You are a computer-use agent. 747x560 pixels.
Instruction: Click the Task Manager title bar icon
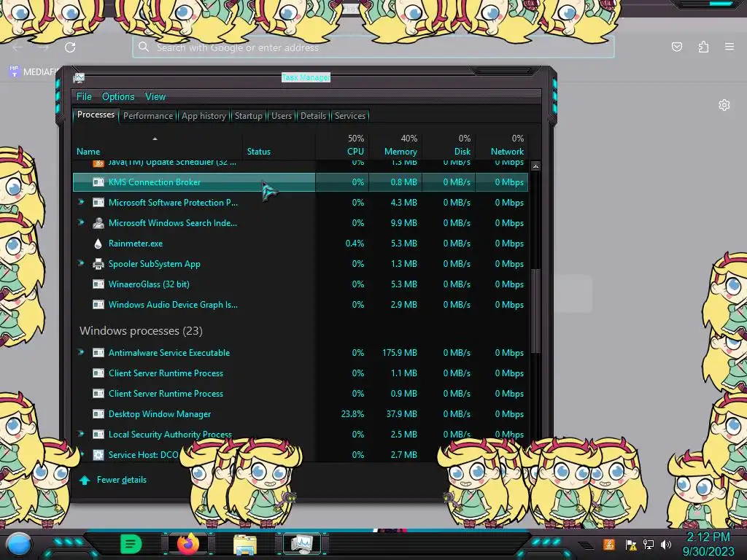click(79, 77)
